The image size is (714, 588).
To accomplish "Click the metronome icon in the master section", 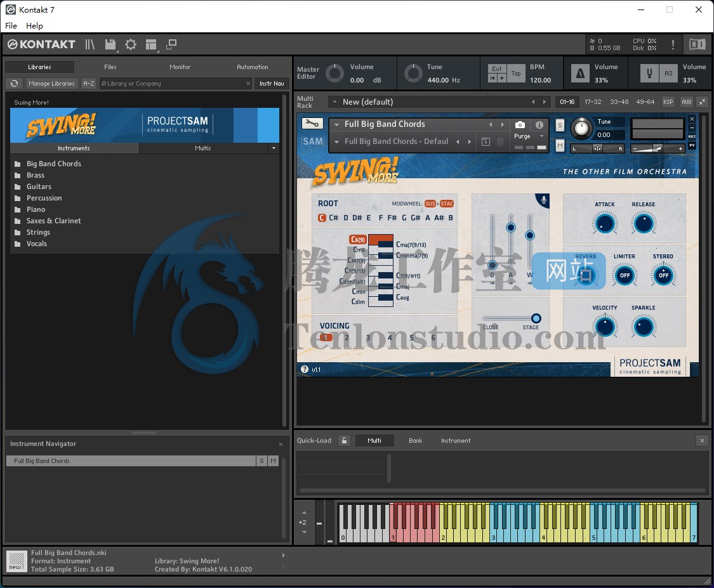I will tap(580, 73).
